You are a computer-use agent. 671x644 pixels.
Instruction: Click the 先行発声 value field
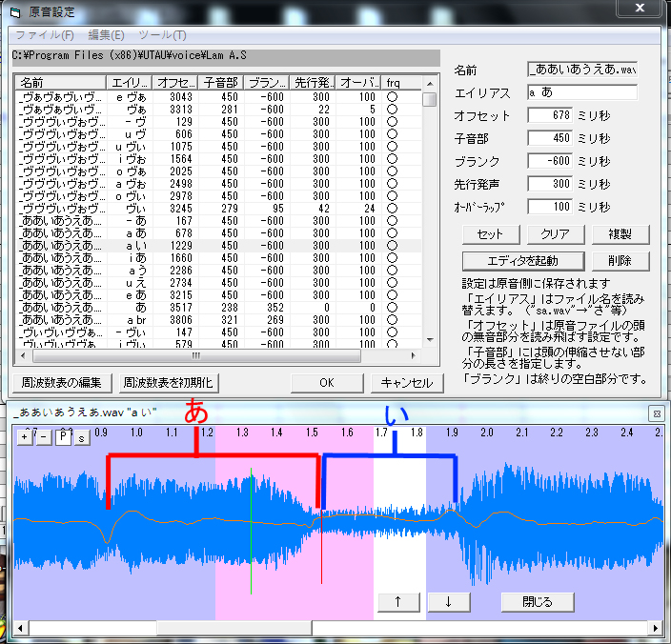pyautogui.click(x=550, y=184)
